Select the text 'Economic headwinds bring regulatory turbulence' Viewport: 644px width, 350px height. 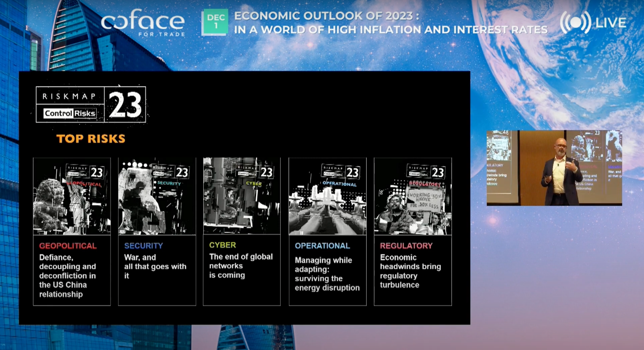[x=410, y=271]
